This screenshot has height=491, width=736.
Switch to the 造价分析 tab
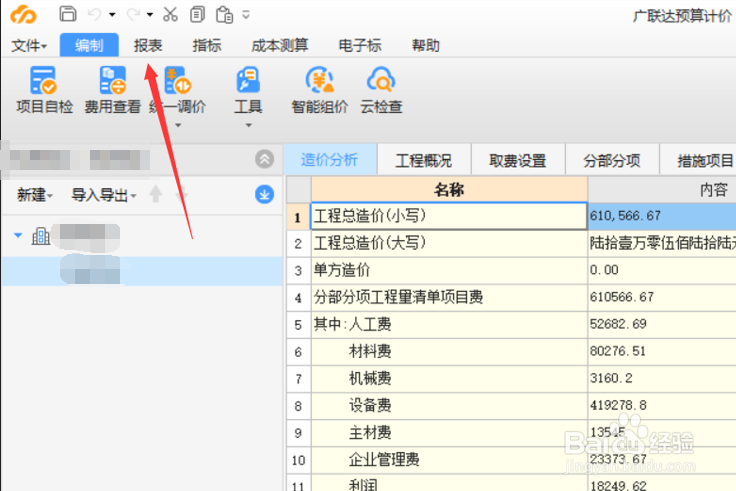330,160
